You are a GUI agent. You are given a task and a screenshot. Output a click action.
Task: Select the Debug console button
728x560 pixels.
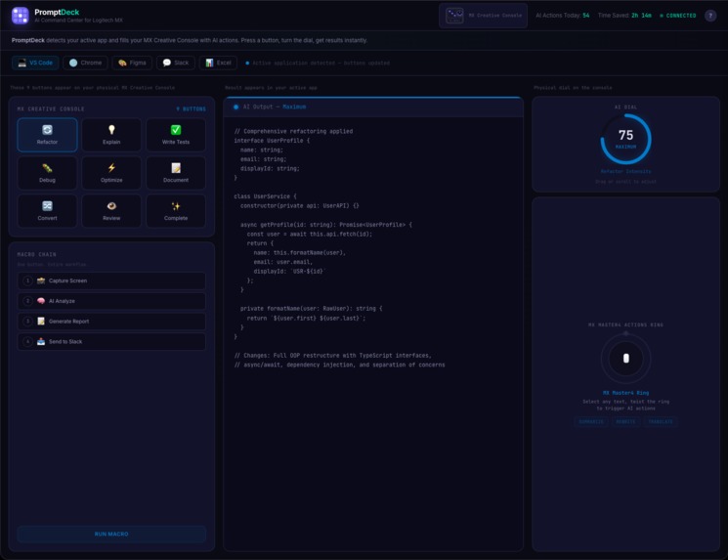(x=47, y=173)
